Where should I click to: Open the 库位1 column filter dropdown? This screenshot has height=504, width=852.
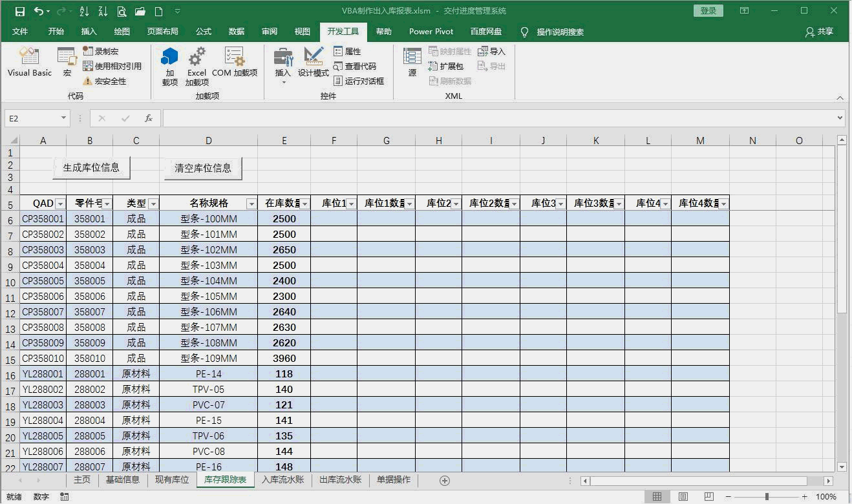tap(351, 204)
